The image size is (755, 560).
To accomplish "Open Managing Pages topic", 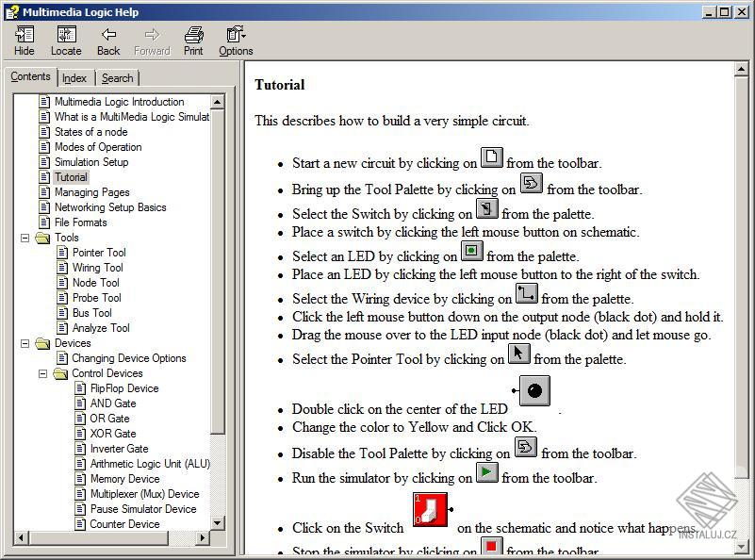I will tap(92, 192).
